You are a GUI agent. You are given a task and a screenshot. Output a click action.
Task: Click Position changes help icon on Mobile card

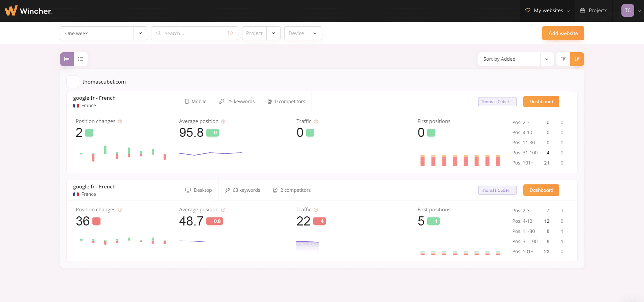120,121
